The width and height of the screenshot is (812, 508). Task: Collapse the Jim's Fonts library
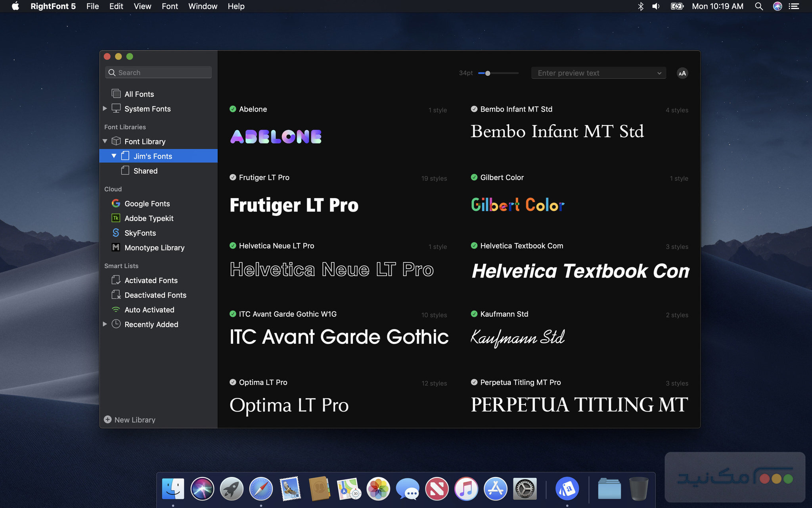[x=114, y=156]
